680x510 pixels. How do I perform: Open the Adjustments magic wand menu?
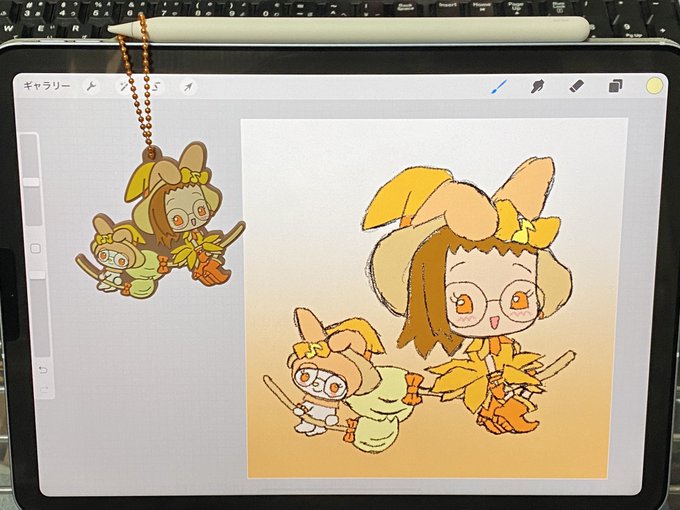point(124,87)
